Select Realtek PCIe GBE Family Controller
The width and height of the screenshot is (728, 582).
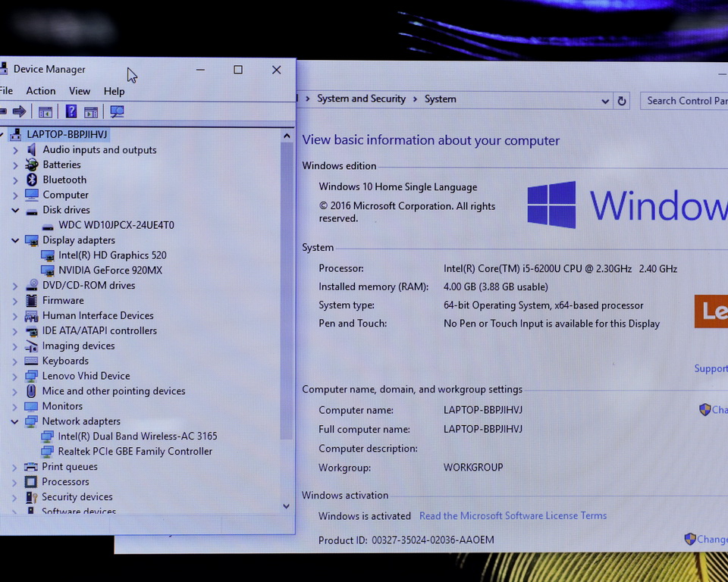[x=135, y=451]
